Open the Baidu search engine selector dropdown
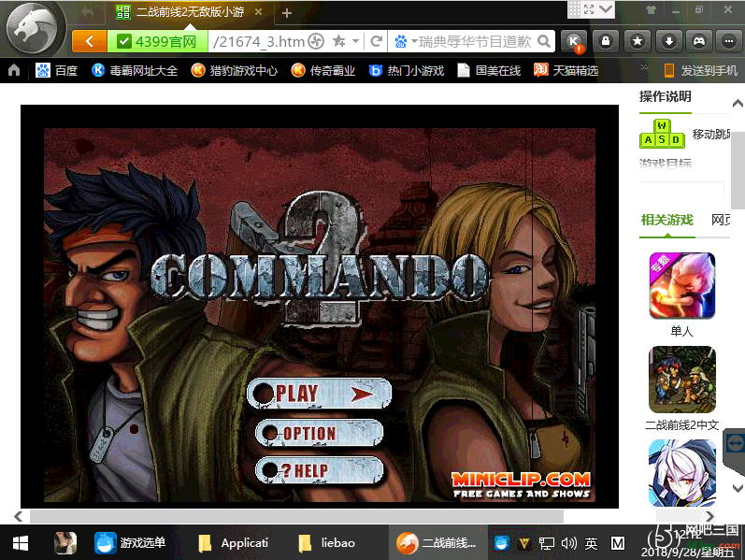The image size is (745, 560). (406, 41)
